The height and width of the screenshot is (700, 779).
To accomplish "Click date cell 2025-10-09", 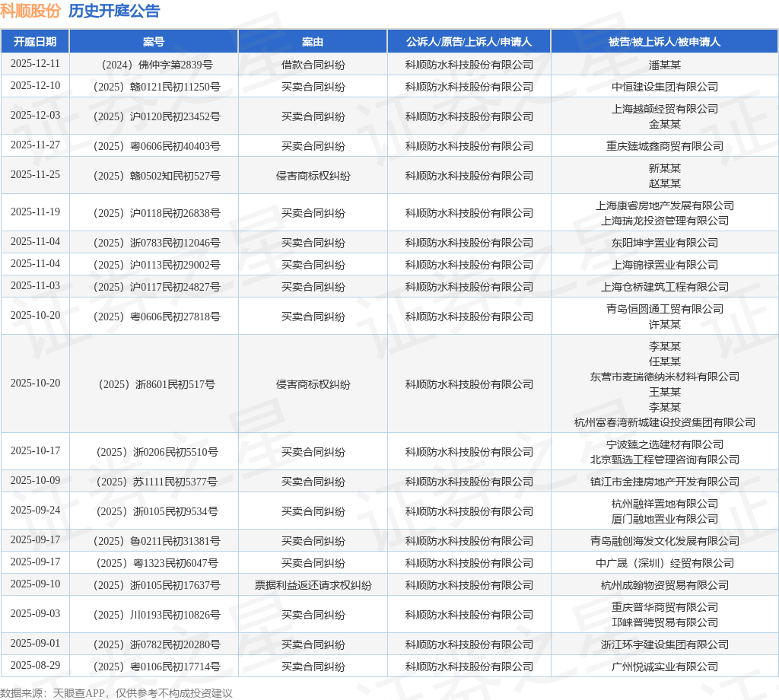I will [x=35, y=481].
